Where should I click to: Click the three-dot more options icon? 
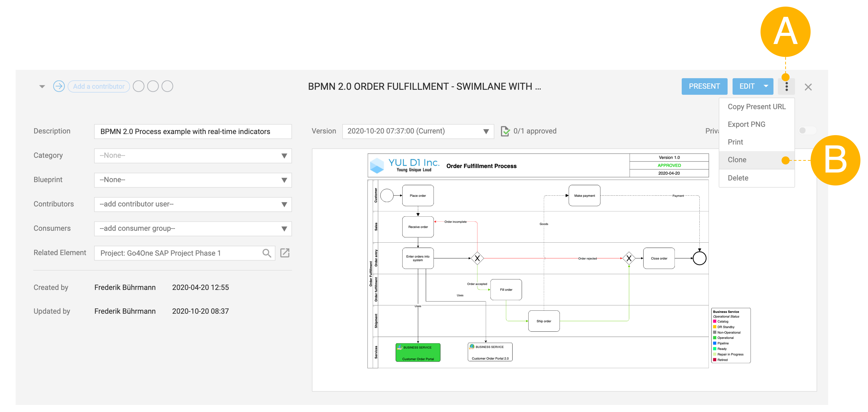click(785, 87)
